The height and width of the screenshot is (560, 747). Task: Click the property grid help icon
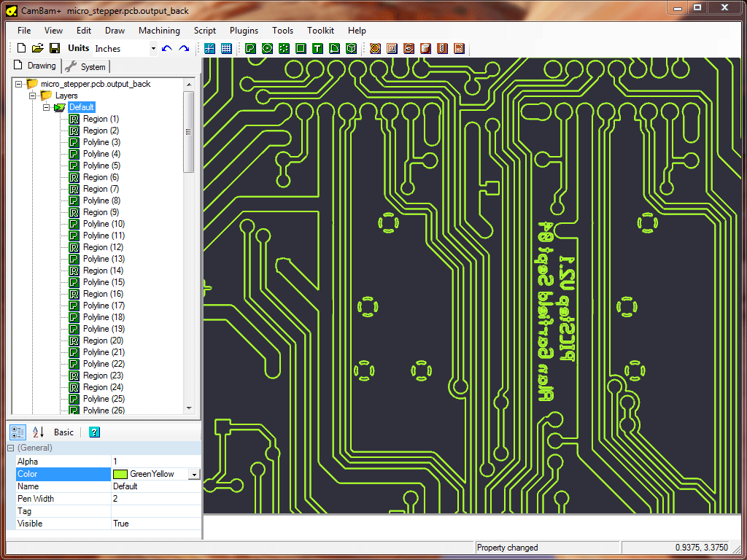click(94, 432)
